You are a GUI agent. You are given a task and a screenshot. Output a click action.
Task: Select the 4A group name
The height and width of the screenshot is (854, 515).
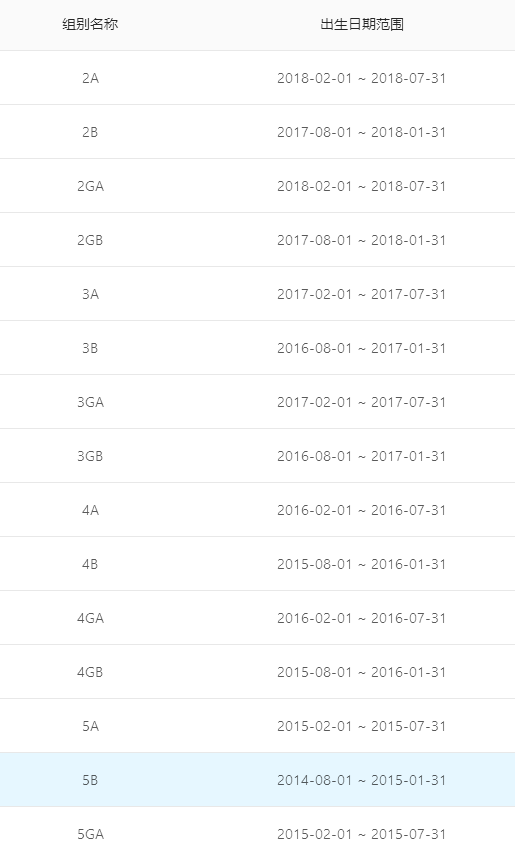[x=90, y=510]
